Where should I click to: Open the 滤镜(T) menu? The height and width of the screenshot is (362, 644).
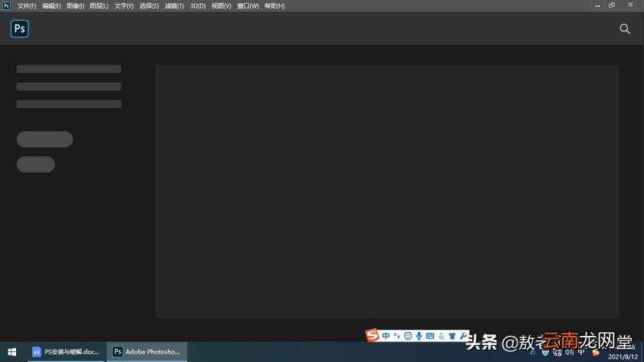tap(174, 6)
